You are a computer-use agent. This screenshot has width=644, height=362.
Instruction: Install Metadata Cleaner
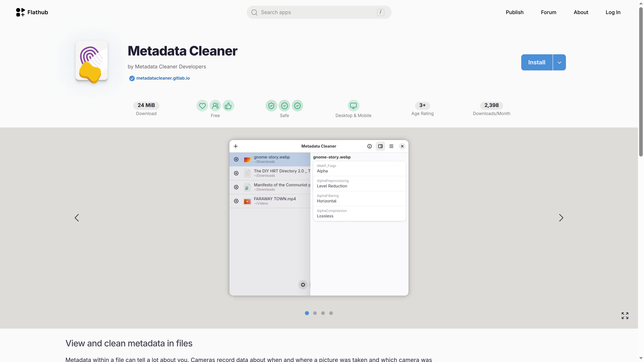pyautogui.click(x=537, y=62)
